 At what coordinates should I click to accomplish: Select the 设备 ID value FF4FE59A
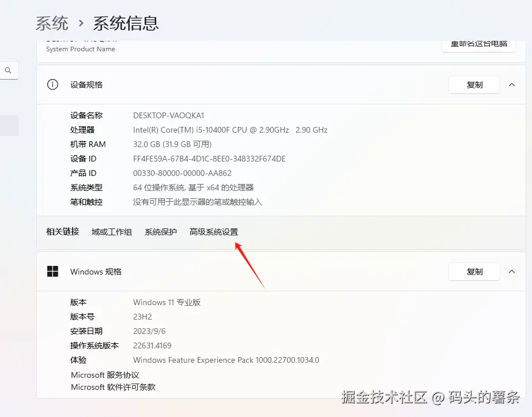click(x=209, y=159)
